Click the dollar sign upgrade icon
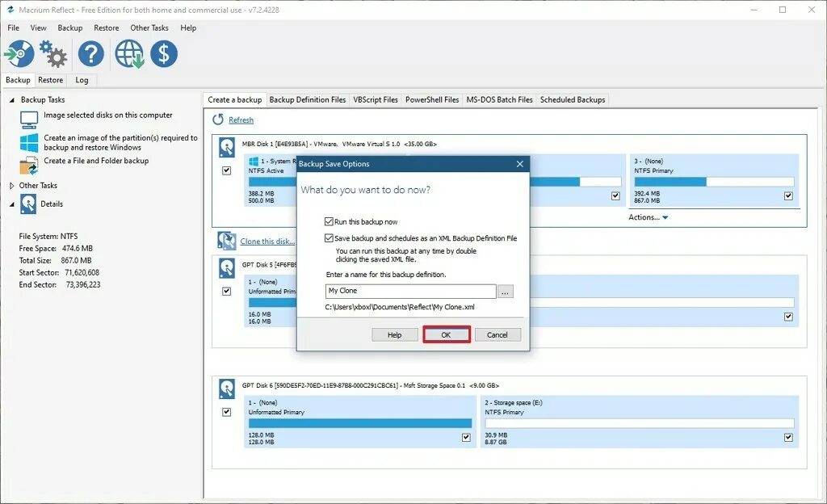 (164, 53)
